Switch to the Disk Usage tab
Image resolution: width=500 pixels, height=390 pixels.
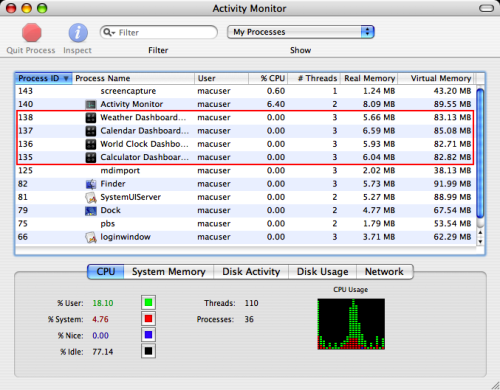[322, 272]
